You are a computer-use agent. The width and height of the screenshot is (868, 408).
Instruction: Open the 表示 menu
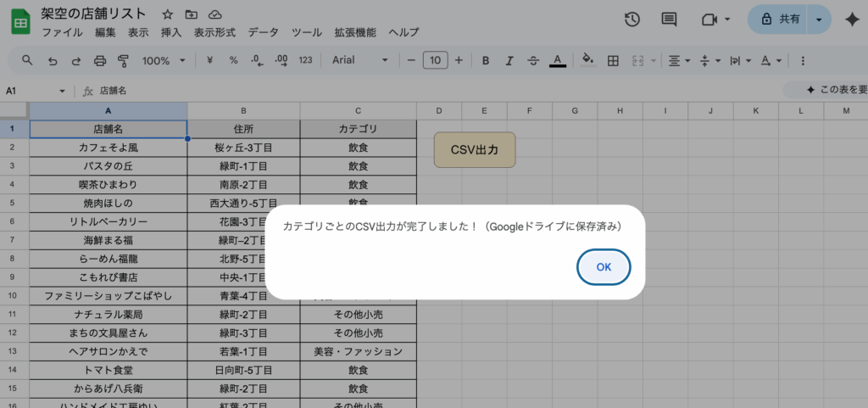(138, 32)
